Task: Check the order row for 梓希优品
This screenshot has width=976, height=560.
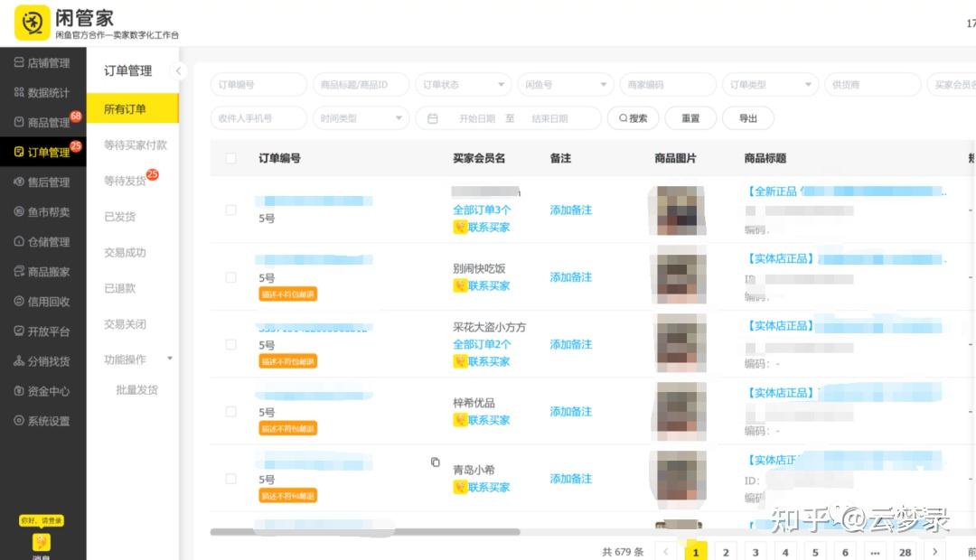Action: pos(231,411)
